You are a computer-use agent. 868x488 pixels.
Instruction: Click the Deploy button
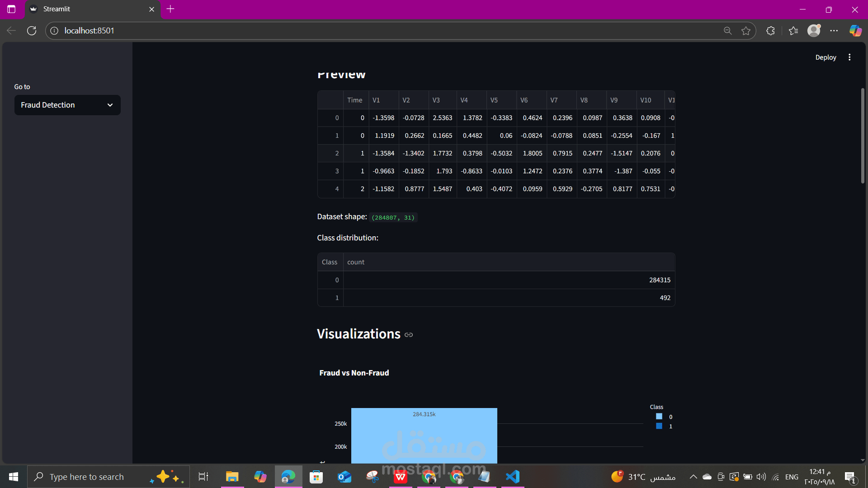(x=825, y=57)
